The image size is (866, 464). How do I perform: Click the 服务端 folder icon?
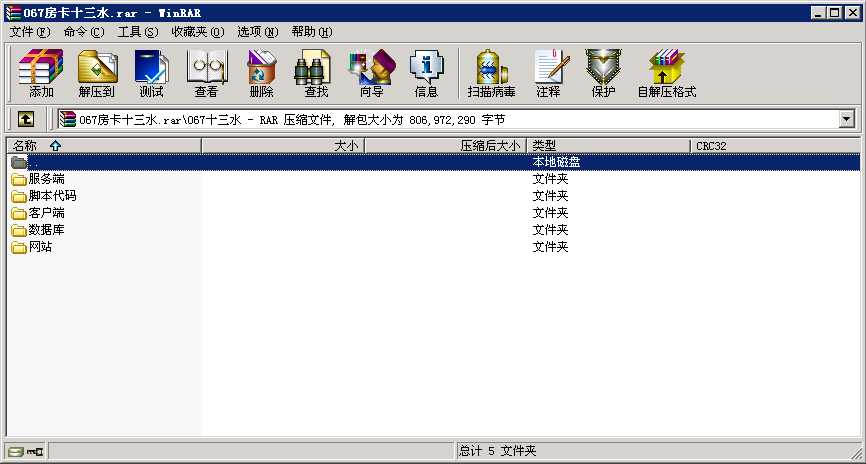click(x=19, y=179)
